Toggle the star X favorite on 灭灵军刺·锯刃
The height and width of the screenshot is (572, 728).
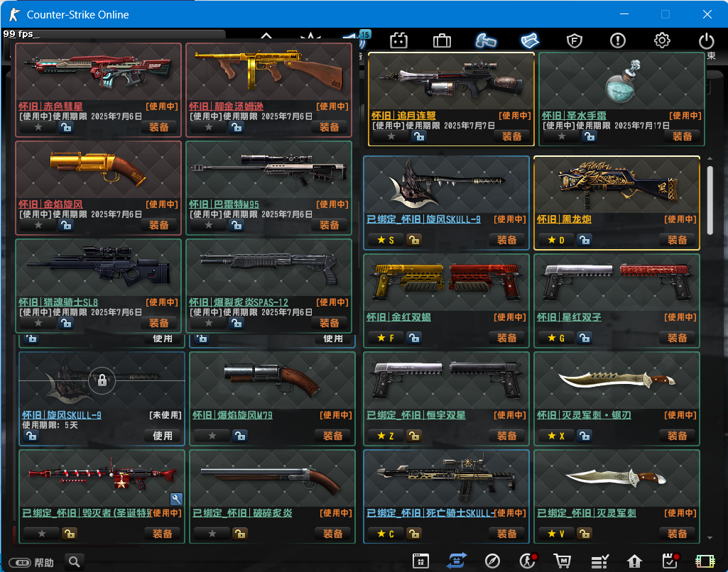(555, 435)
